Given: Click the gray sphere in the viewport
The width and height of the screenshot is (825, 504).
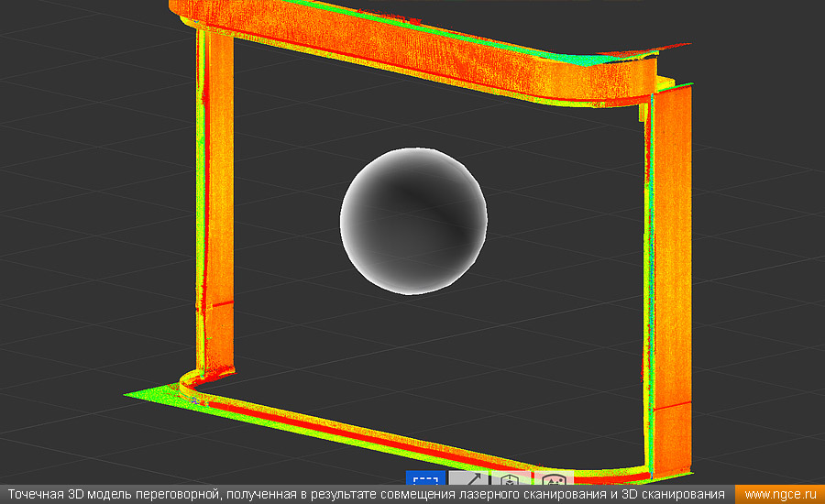Looking at the screenshot, I should click(413, 221).
